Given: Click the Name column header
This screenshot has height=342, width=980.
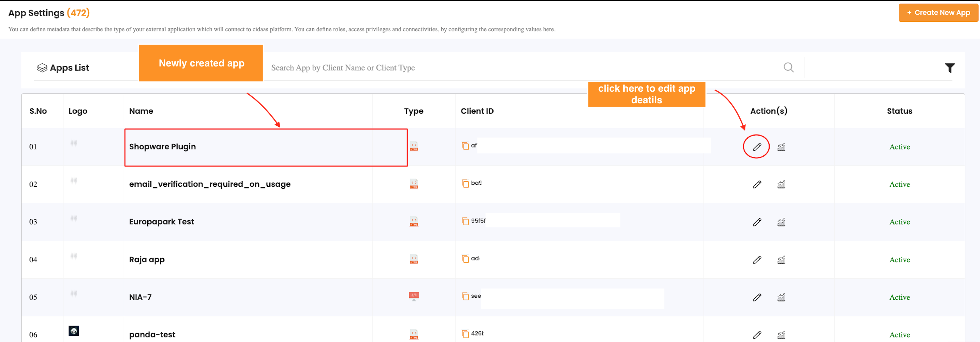Looking at the screenshot, I should (x=141, y=111).
